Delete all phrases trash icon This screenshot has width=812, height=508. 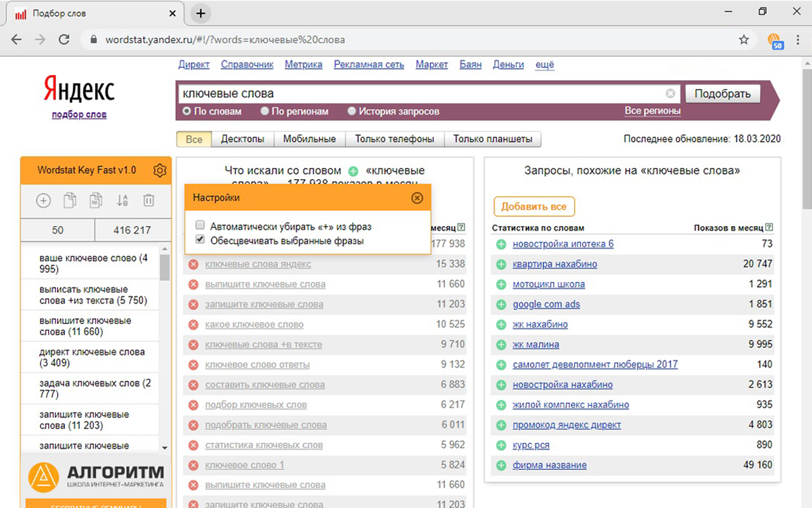148,201
